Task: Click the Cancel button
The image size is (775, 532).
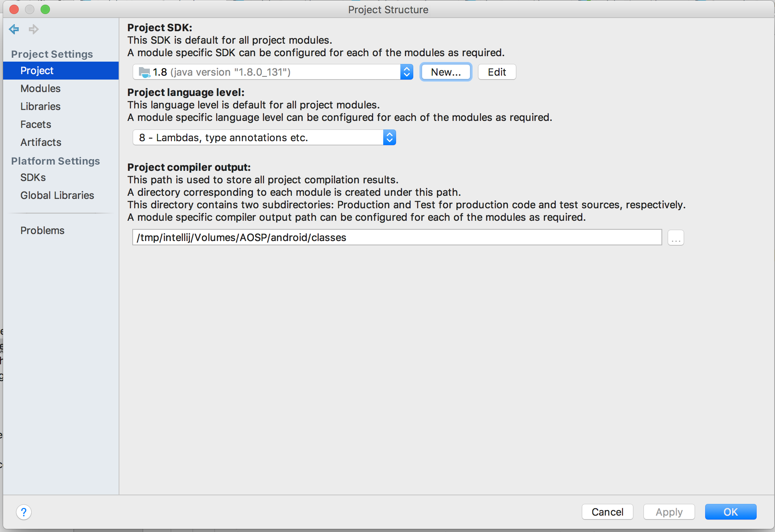Action: click(x=607, y=512)
